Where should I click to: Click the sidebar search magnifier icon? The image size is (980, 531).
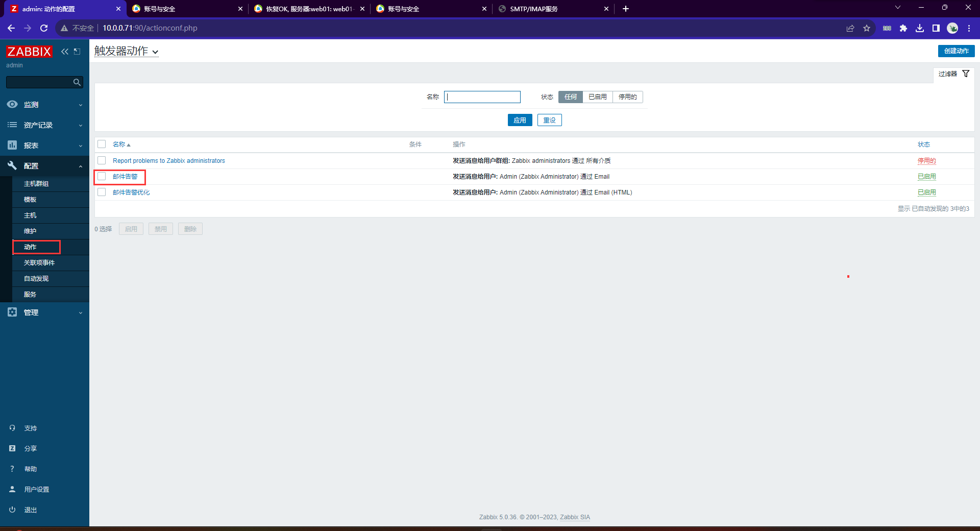pos(77,82)
